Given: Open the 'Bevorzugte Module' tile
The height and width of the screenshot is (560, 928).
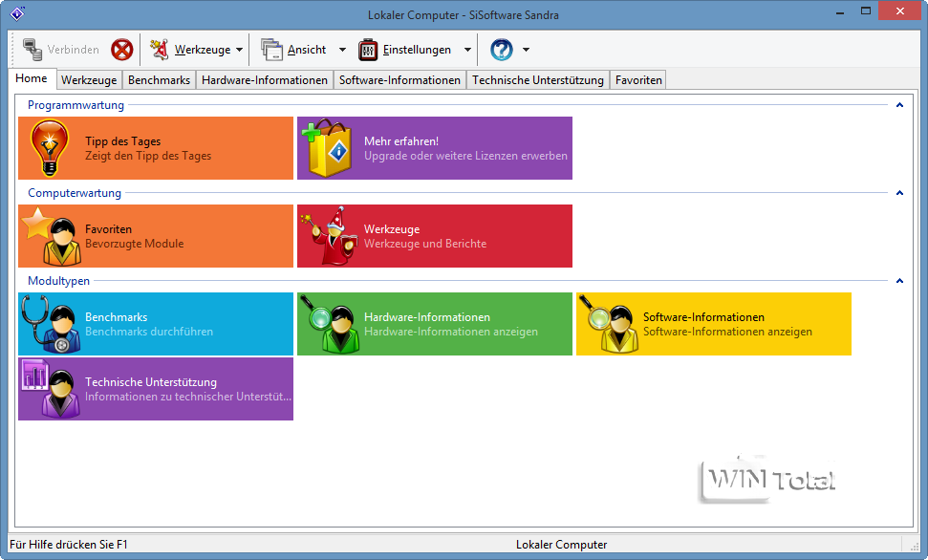Looking at the screenshot, I should tap(156, 236).
